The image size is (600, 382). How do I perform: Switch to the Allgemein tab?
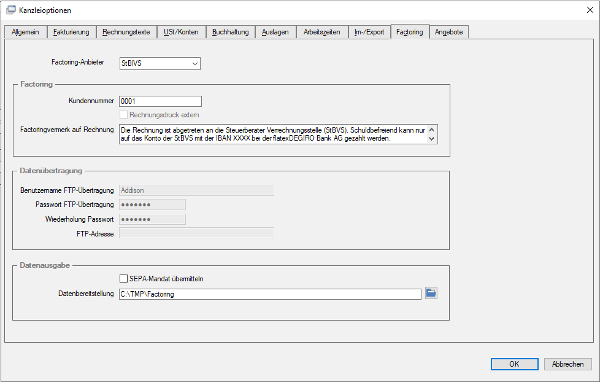coord(25,32)
